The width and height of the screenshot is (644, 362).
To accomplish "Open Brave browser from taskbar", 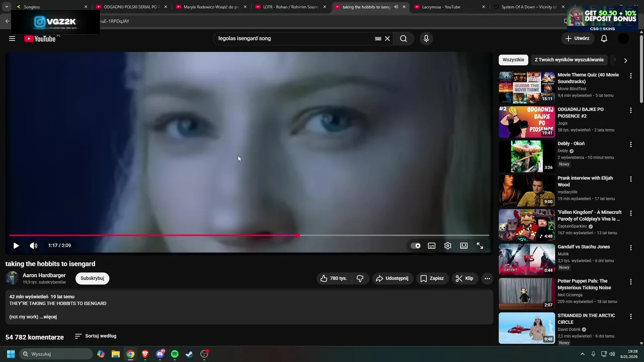I will tap(145, 354).
